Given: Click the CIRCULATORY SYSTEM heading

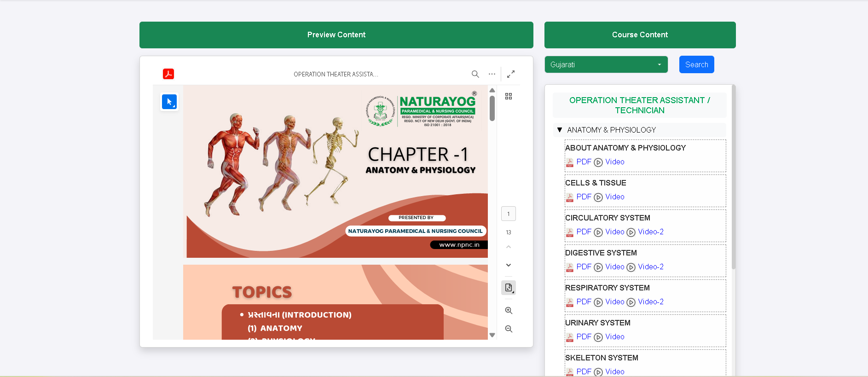Looking at the screenshot, I should [608, 218].
